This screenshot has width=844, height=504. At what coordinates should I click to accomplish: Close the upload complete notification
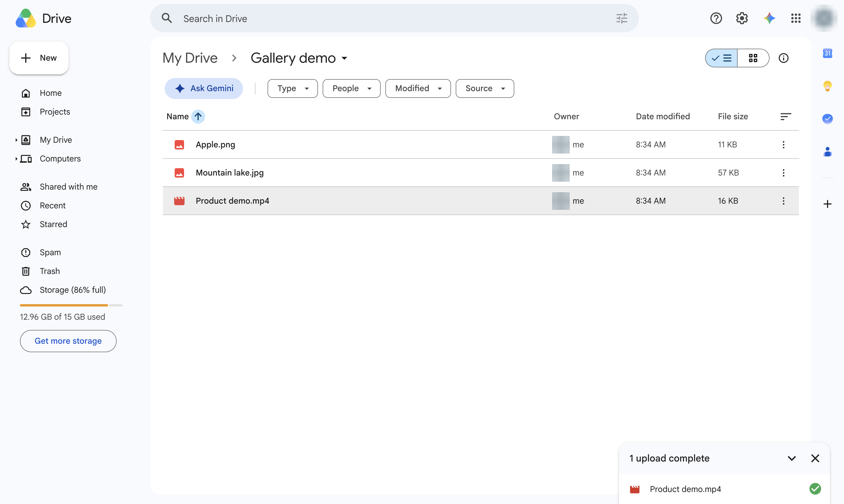click(x=815, y=459)
